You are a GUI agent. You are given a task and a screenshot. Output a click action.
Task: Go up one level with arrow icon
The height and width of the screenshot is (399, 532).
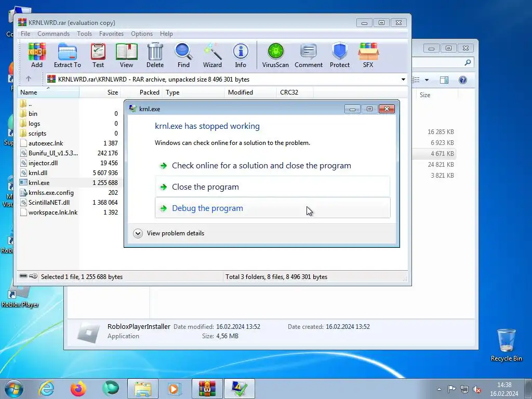pyautogui.click(x=29, y=79)
